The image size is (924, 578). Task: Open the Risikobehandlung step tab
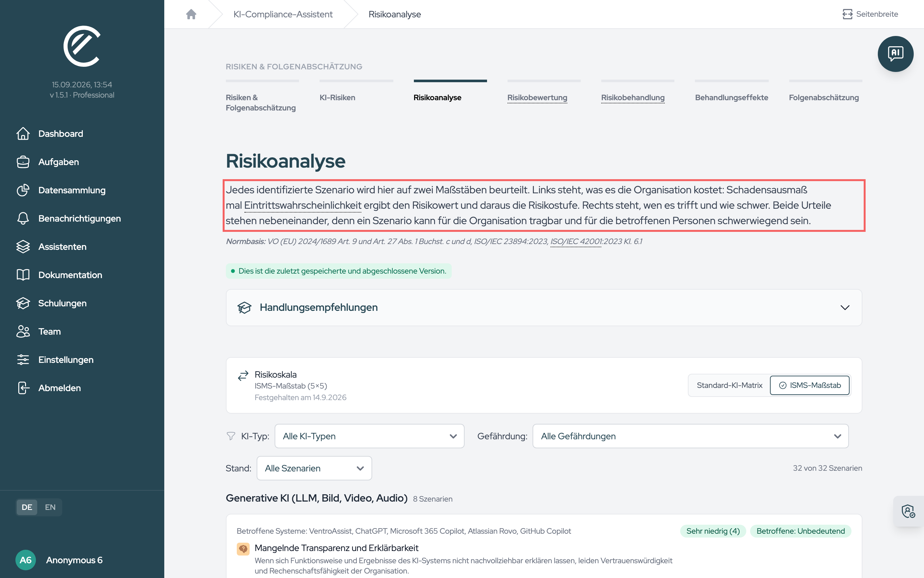[633, 98]
